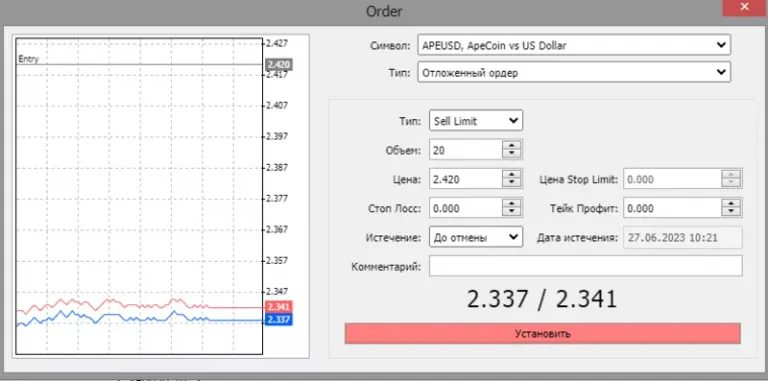Open the До отмены expiration dropdown
The image size is (768, 381).
(476, 238)
